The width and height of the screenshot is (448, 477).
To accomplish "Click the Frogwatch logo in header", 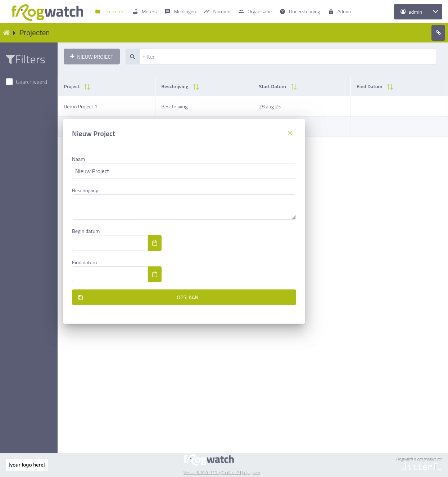I will [47, 12].
